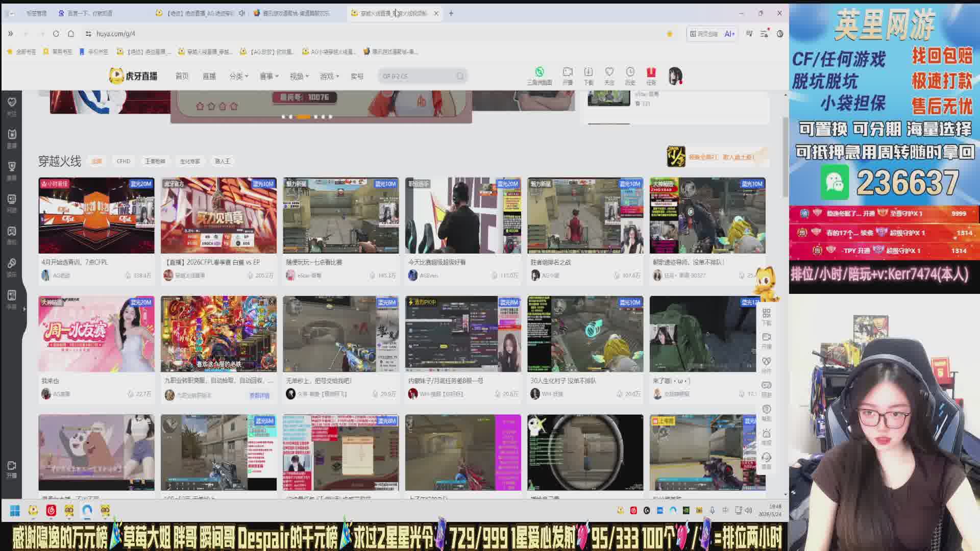The image size is (980, 551).
Task: Expand the 赛事 dropdown menu
Action: pyautogui.click(x=268, y=76)
